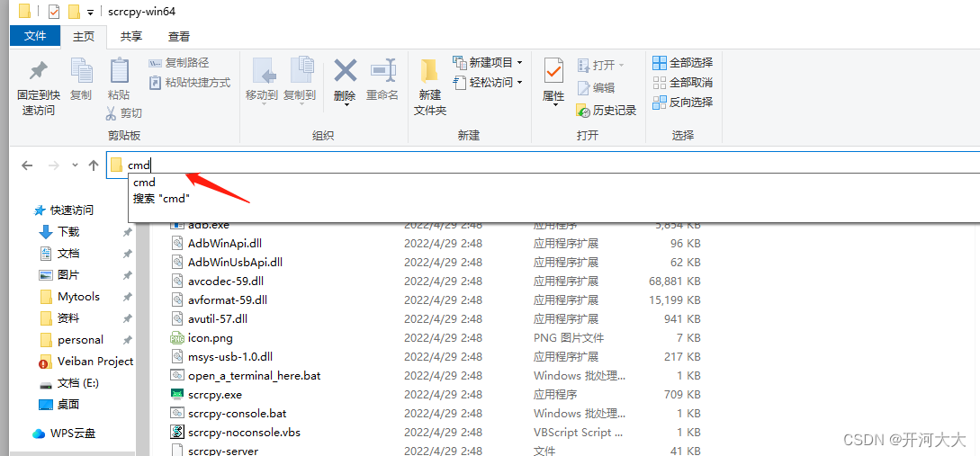980x456 pixels.
Task: Click the Delete (删除) X icon
Action: pyautogui.click(x=345, y=70)
